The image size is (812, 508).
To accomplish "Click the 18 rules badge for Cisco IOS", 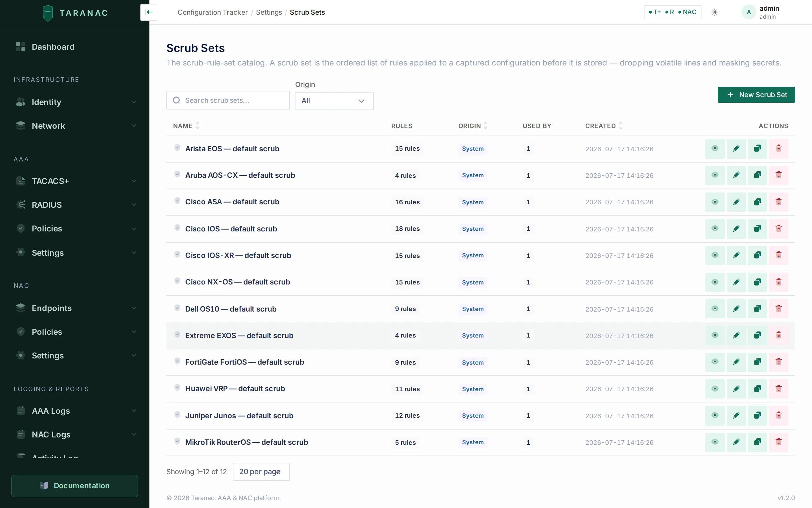I will [x=407, y=229].
